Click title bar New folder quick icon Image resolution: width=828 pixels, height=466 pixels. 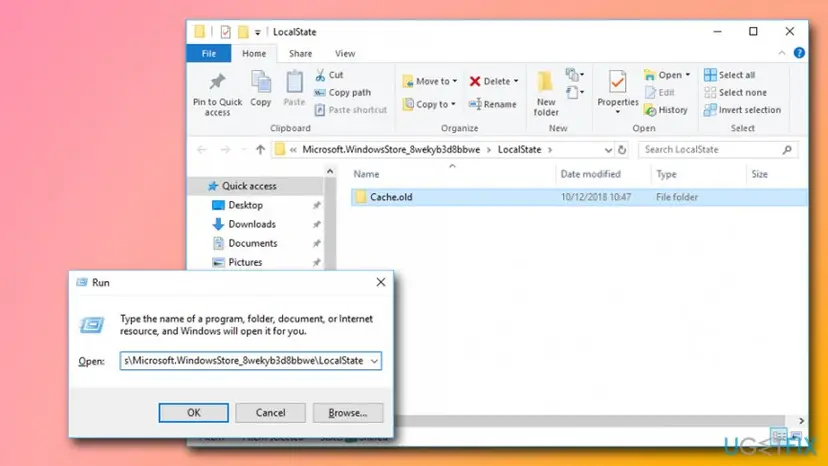tap(243, 32)
